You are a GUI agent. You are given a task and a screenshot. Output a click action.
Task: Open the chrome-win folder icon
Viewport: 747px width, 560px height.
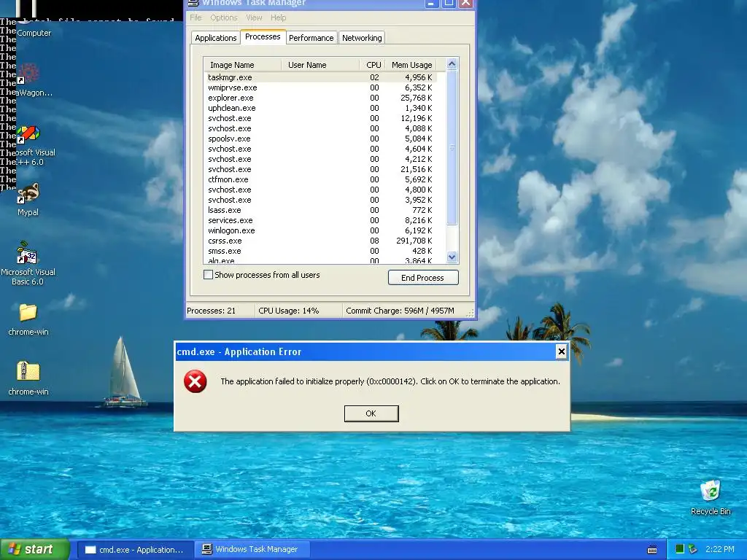pos(28,312)
